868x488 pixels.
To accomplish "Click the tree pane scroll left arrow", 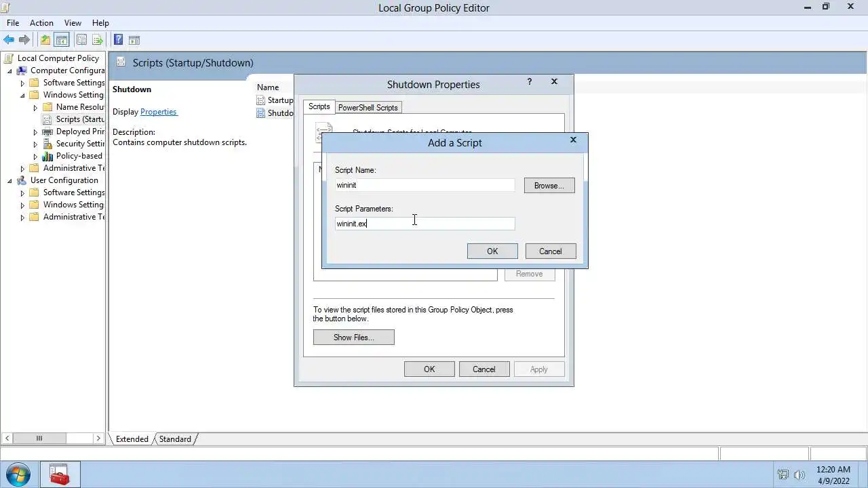I will (x=7, y=439).
